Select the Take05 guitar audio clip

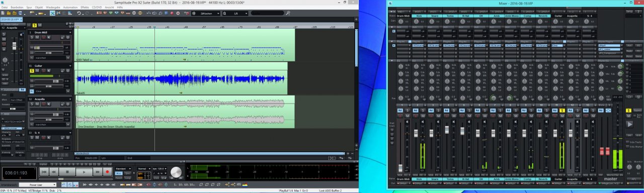[x=181, y=78]
